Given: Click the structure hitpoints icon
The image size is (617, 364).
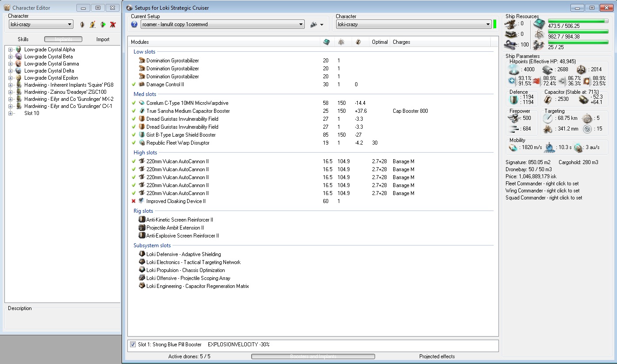Looking at the screenshot, I should (x=582, y=69).
